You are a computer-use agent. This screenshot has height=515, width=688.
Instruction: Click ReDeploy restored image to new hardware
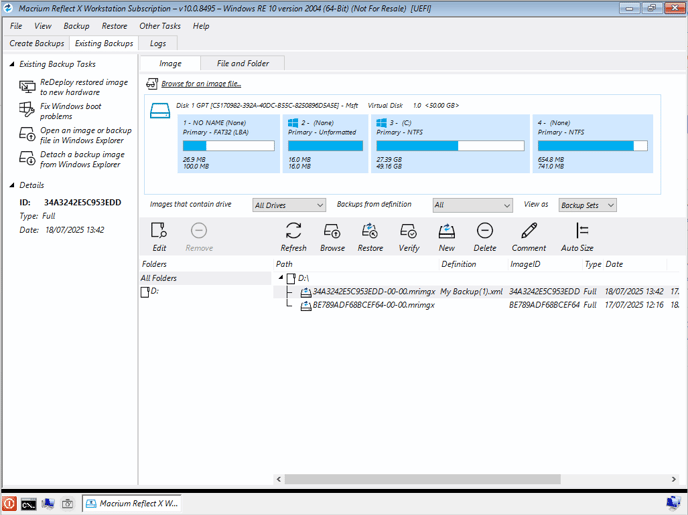pyautogui.click(x=84, y=87)
